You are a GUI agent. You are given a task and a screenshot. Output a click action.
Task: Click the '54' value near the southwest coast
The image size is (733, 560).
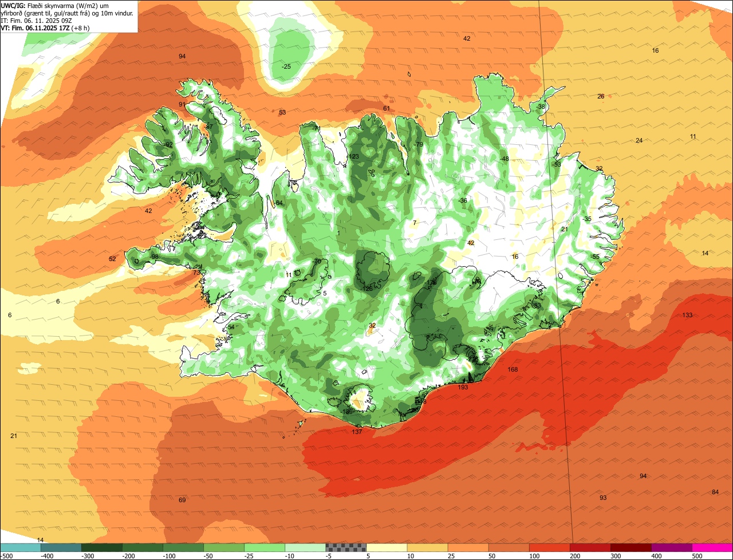coord(231,328)
